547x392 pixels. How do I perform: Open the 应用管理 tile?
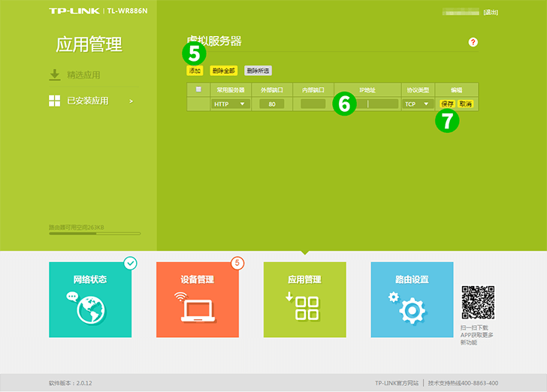point(305,300)
